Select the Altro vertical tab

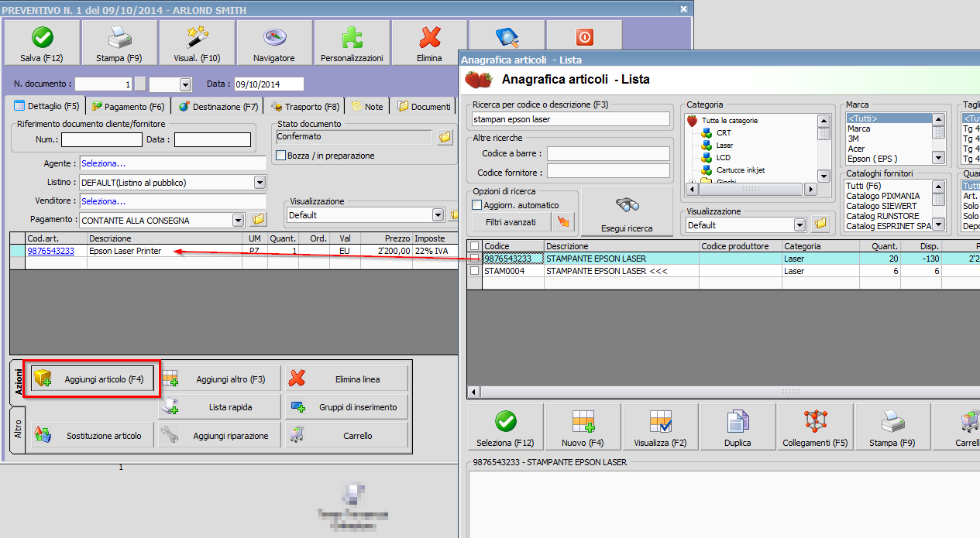(x=19, y=430)
